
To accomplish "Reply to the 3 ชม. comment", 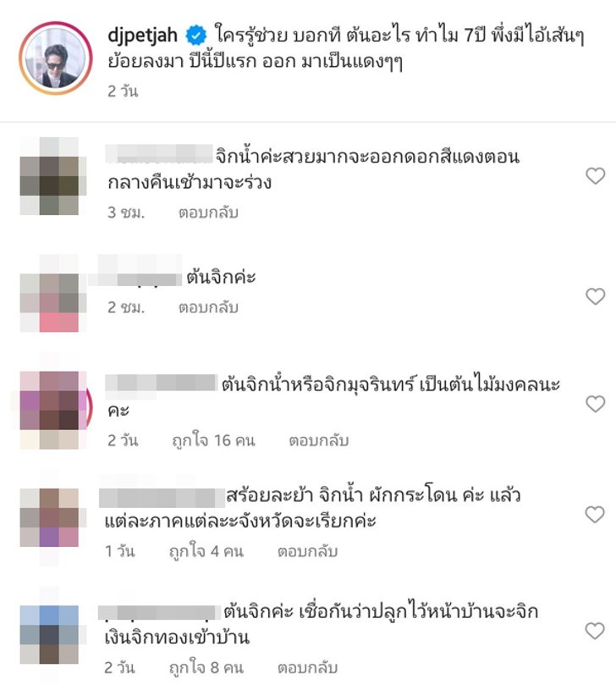I will tap(208, 213).
